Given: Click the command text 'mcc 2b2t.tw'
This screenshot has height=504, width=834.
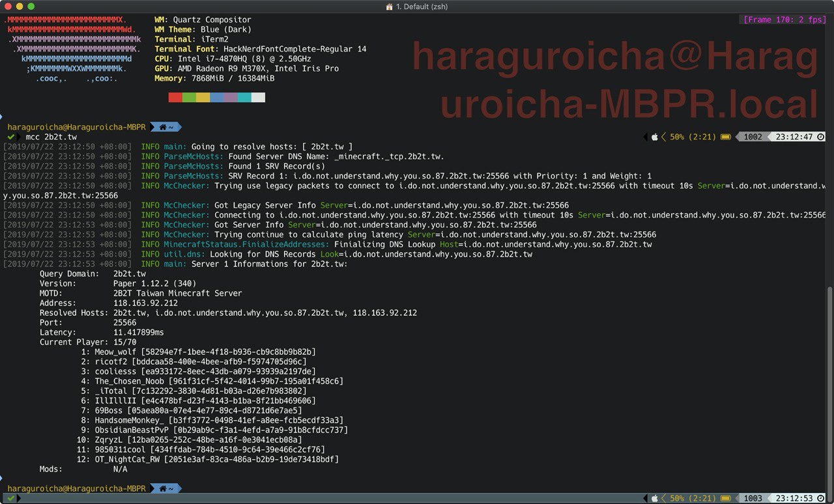Looking at the screenshot, I should pos(51,137).
